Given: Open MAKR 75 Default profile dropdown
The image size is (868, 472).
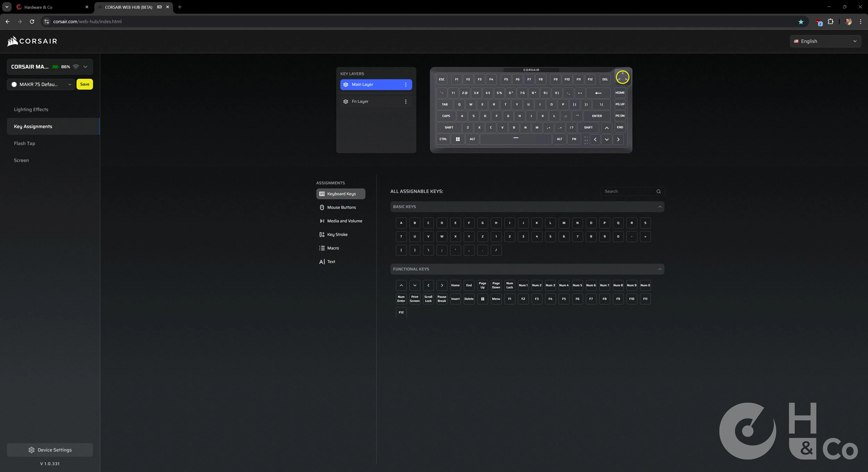Looking at the screenshot, I should 41,84.
